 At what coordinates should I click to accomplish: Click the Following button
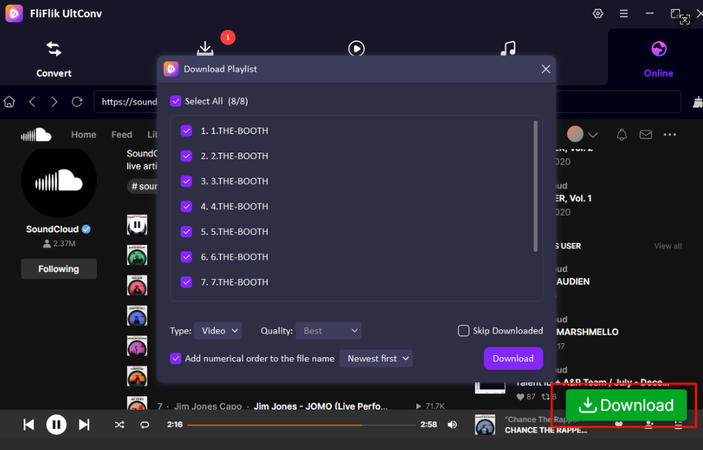[x=59, y=269]
